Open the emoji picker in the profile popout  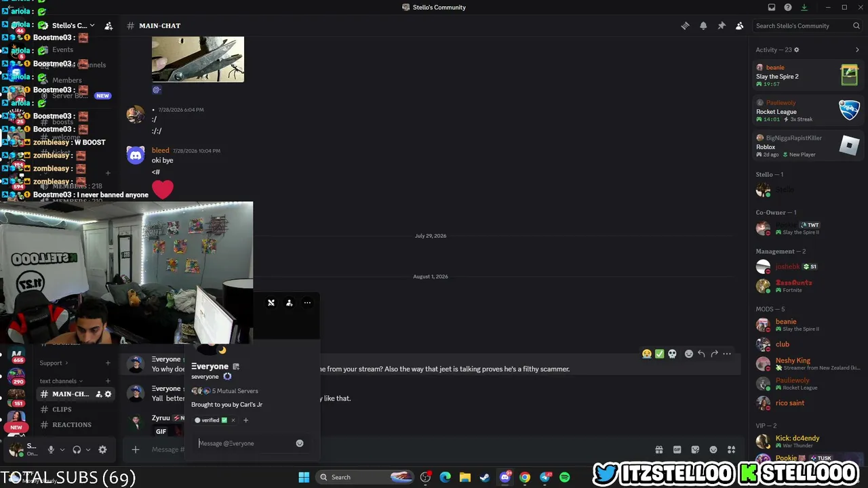point(299,443)
